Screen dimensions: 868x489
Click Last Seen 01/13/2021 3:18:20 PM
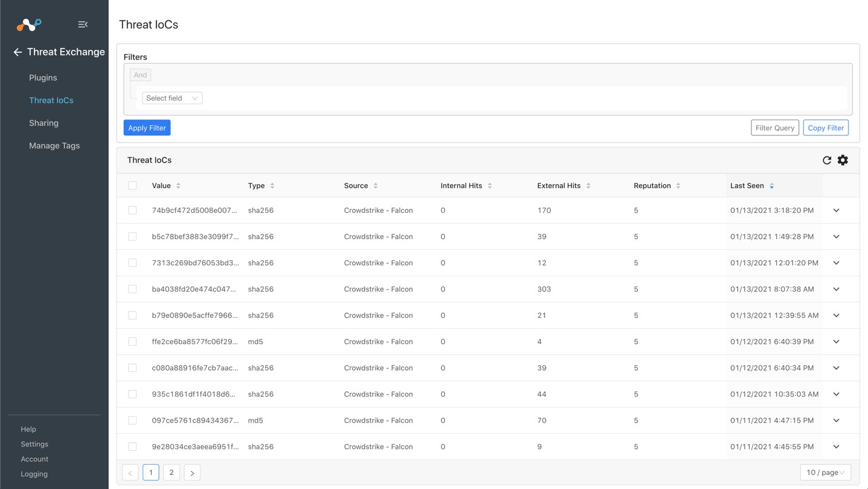pos(772,211)
